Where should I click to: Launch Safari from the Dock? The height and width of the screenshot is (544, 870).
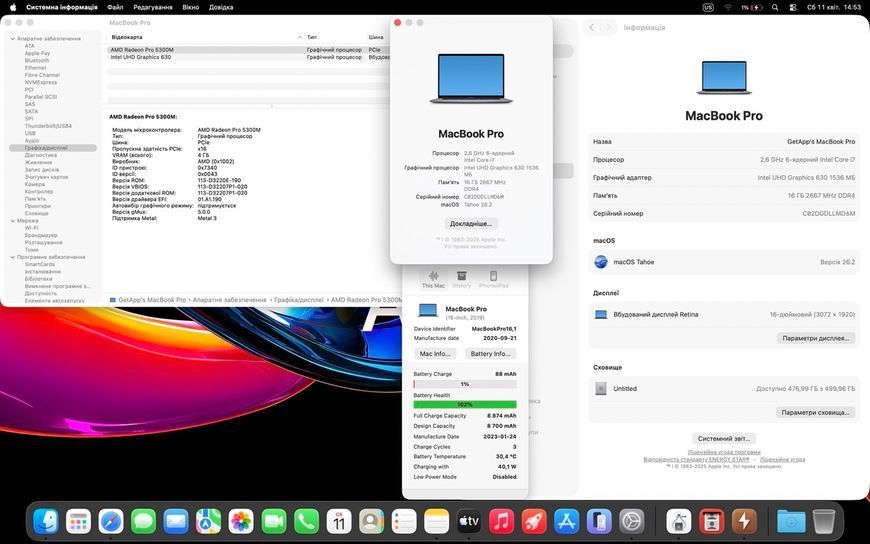click(111, 522)
